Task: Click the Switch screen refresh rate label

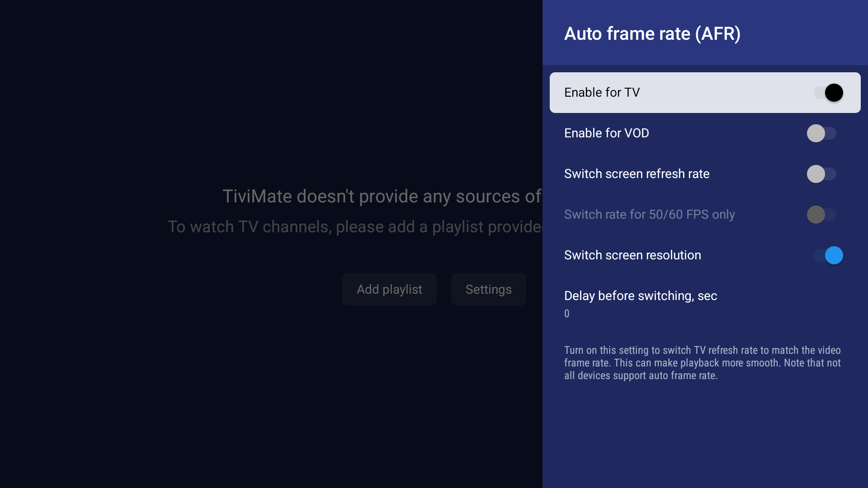Action: pyautogui.click(x=637, y=174)
